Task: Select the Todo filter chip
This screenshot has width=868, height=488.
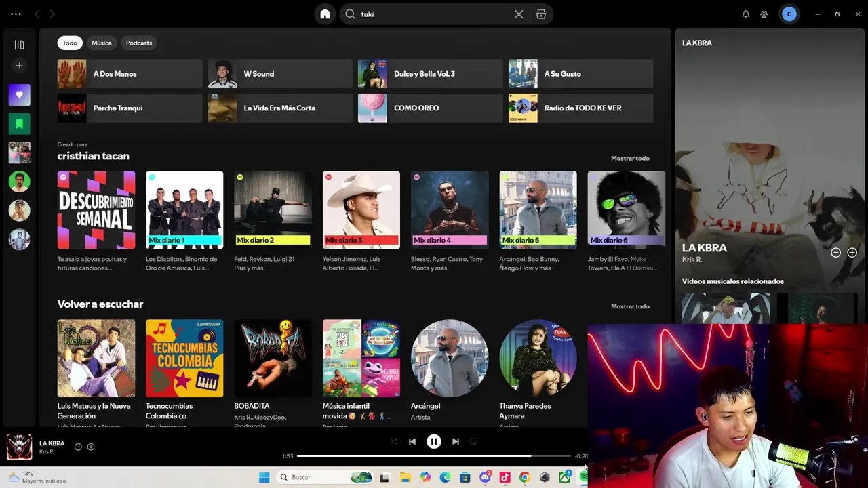Action: pyautogui.click(x=70, y=43)
